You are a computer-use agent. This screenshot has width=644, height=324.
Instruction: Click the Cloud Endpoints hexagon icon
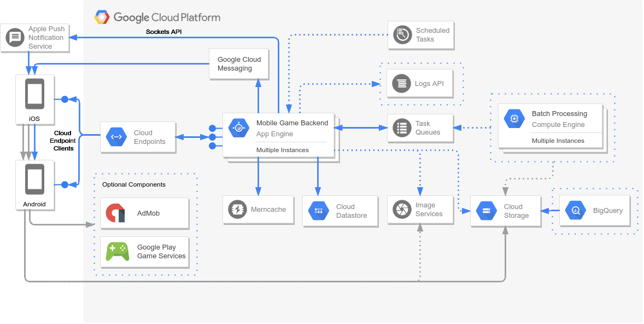(x=116, y=137)
